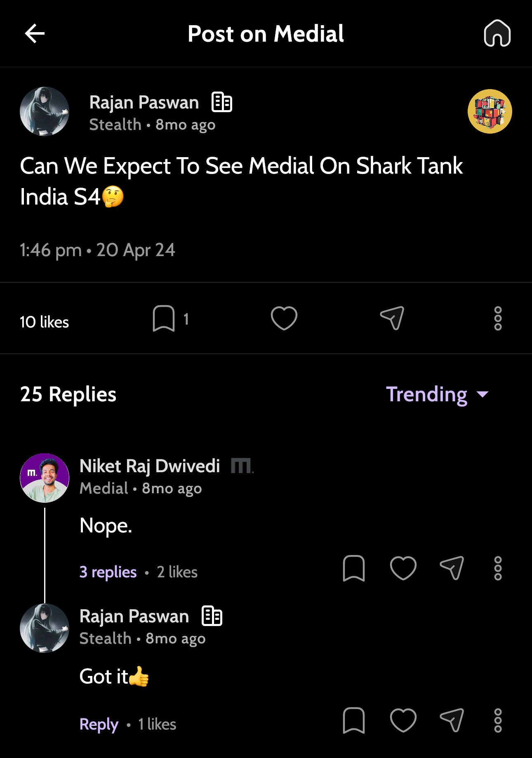View the 10 likes list

(45, 322)
